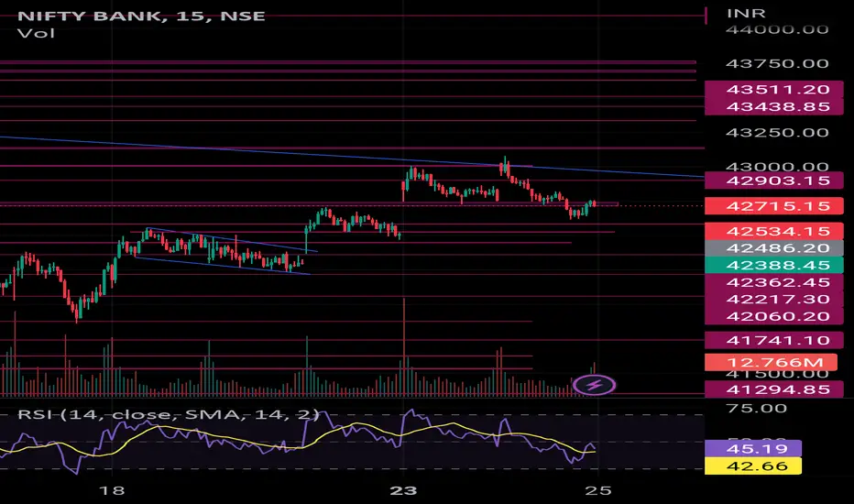Click the NIFTY BANK, 15, NSE title
The width and height of the screenshot is (854, 504).
tap(141, 16)
